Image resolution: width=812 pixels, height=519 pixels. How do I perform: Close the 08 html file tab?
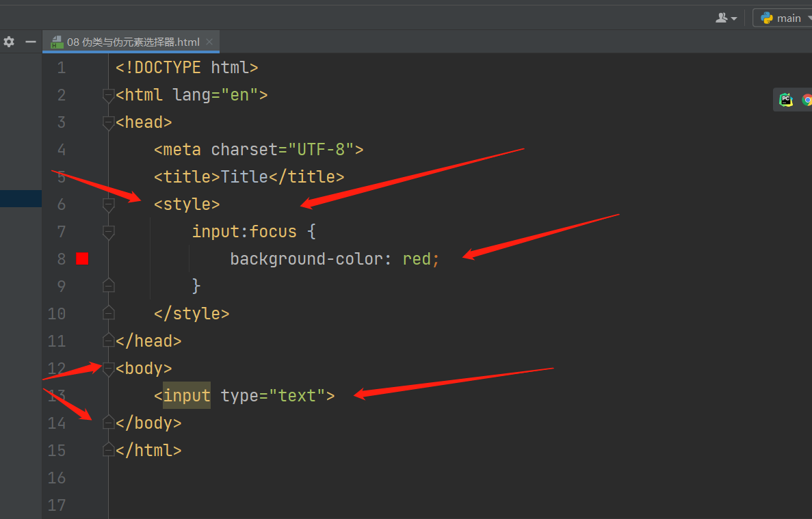[209, 42]
